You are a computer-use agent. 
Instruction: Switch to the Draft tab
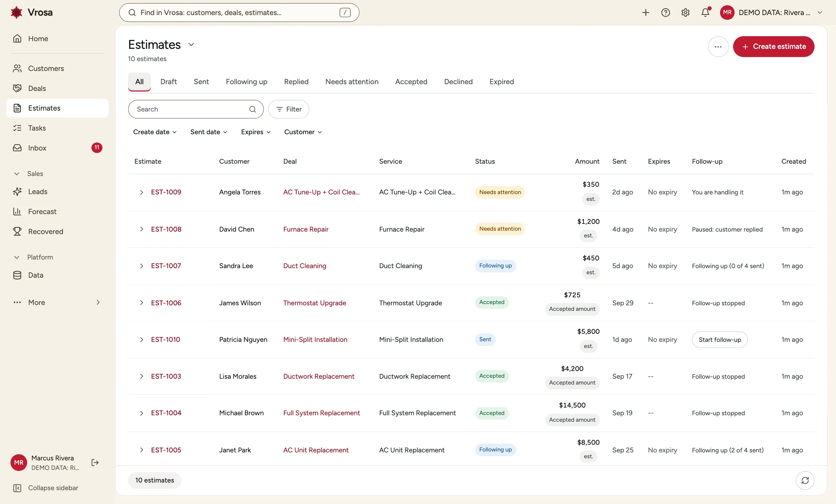click(168, 82)
